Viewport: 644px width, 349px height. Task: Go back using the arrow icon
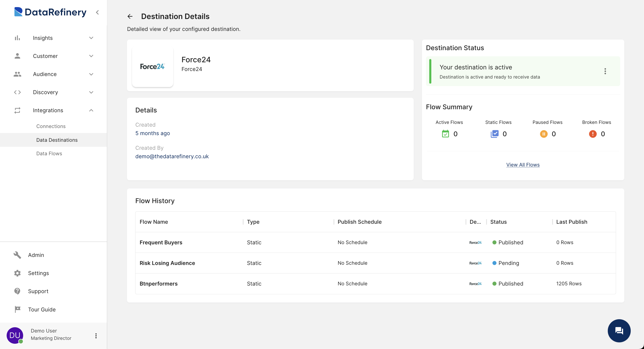point(130,16)
